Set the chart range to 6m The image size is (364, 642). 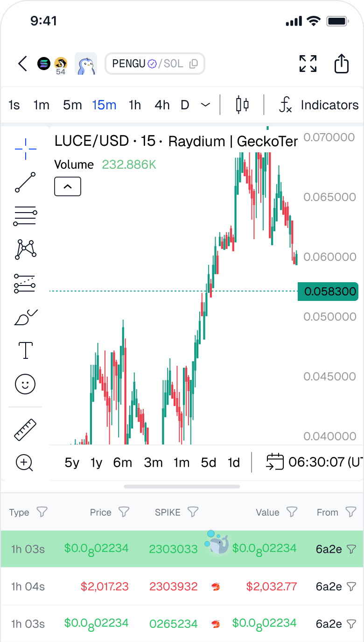pyautogui.click(x=122, y=463)
